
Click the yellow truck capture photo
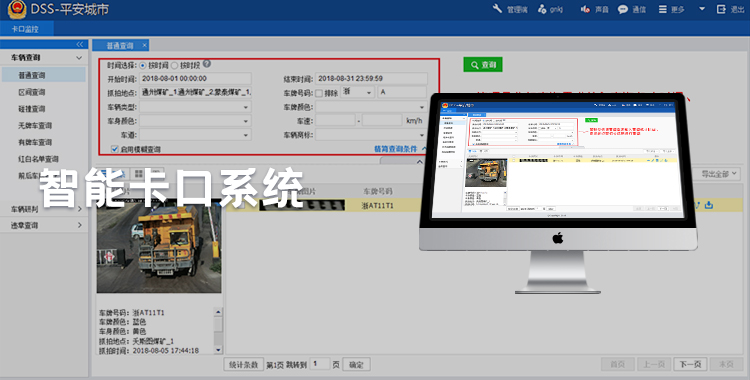point(159,246)
